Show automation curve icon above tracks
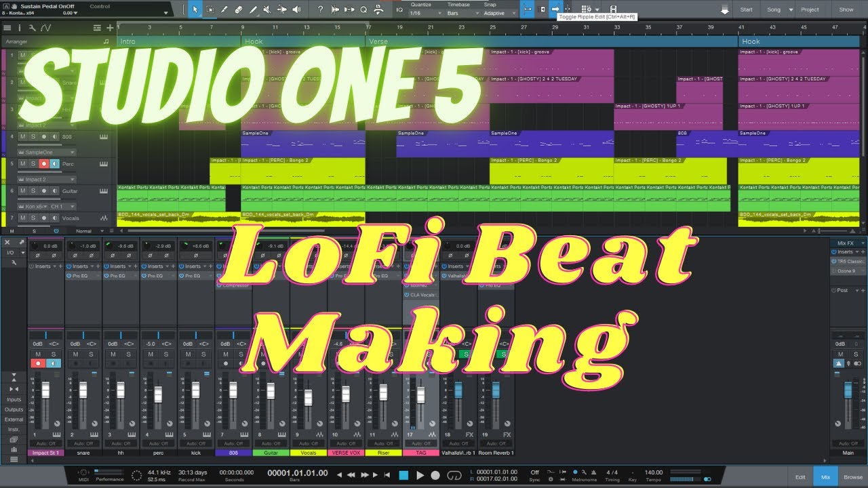 click(x=45, y=28)
